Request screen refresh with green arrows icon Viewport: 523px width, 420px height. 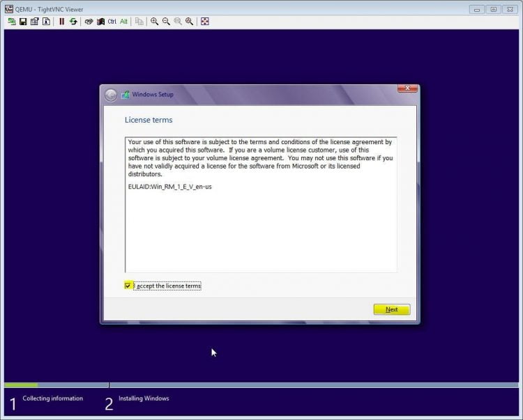click(73, 22)
